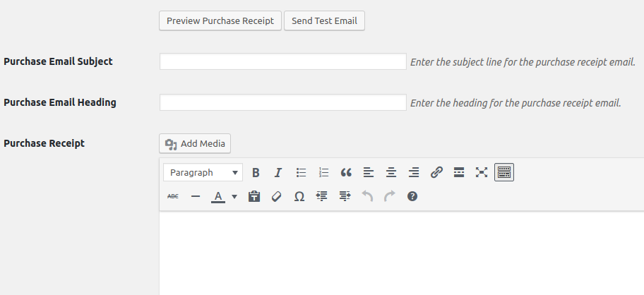Apply blockquote formatting
The width and height of the screenshot is (644, 295).
click(346, 172)
